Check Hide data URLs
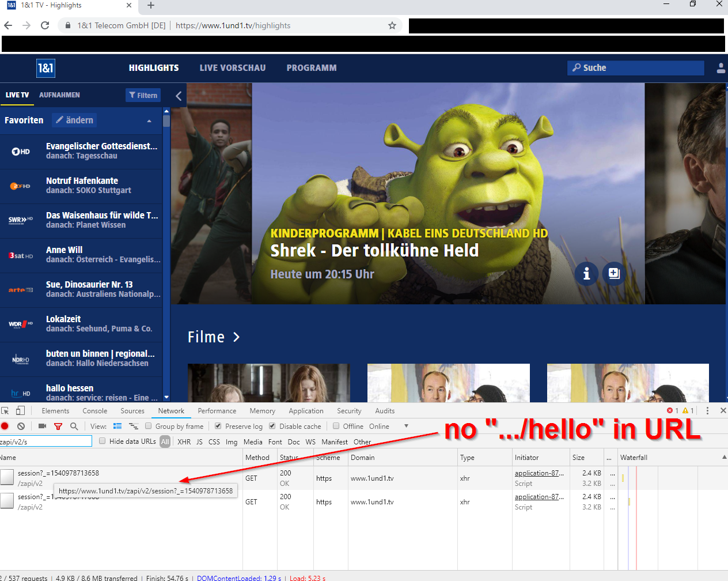Image resolution: width=728 pixels, height=581 pixels. 102,441
